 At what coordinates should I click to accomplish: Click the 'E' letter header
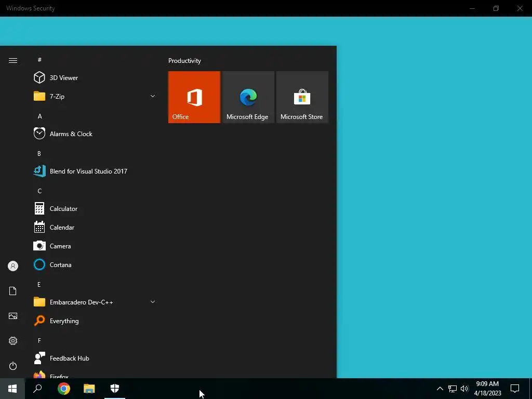click(39, 284)
